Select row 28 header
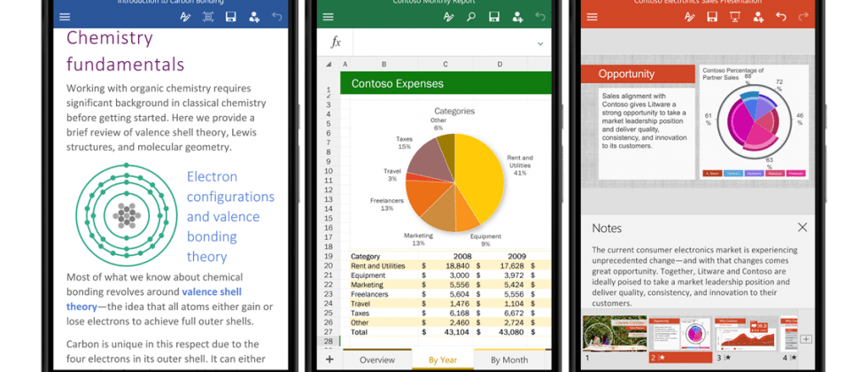Viewport: 868px width, 372px height. point(329,341)
